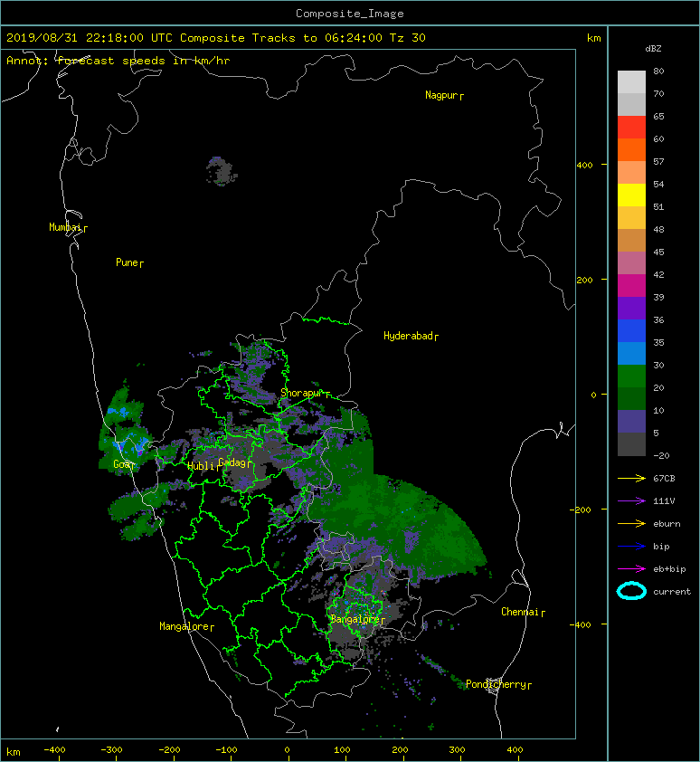Click the 2019/08/31 22:18:00 UTC timestamp
The height and width of the screenshot is (762, 700).
click(90, 38)
